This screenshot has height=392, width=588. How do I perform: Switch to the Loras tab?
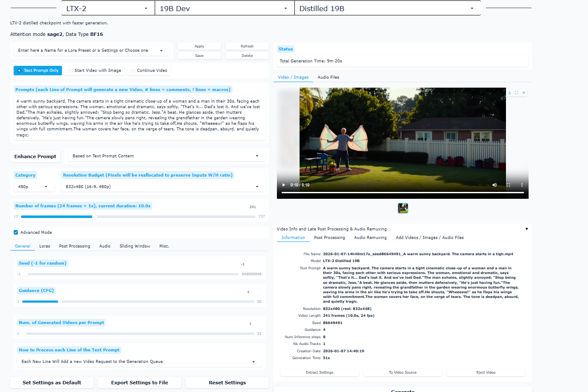[45, 246]
